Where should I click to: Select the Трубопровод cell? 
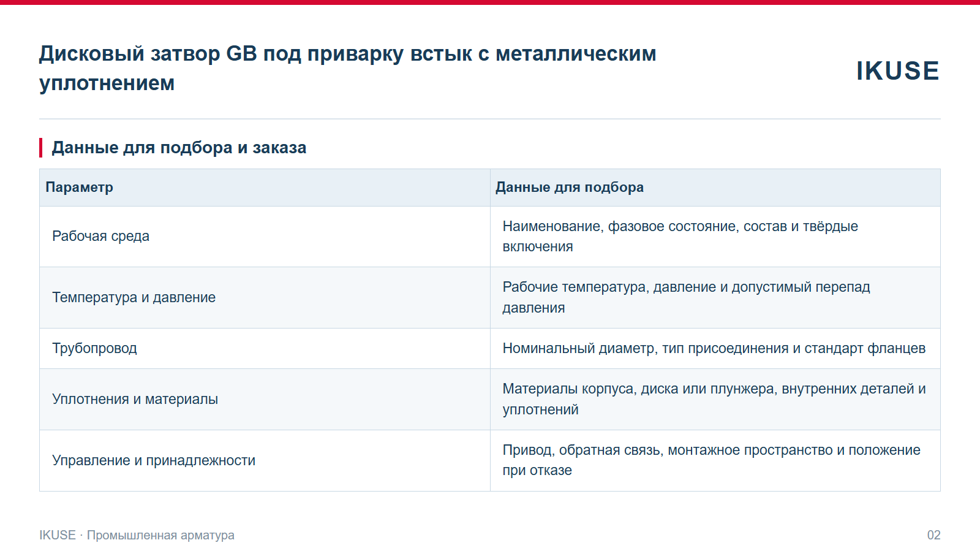click(x=265, y=349)
